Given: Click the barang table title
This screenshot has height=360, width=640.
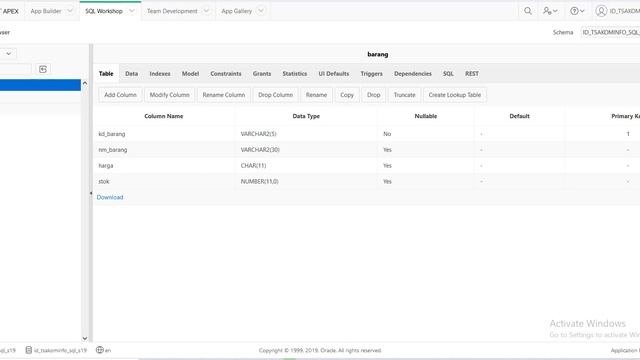Looking at the screenshot, I should click(378, 54).
